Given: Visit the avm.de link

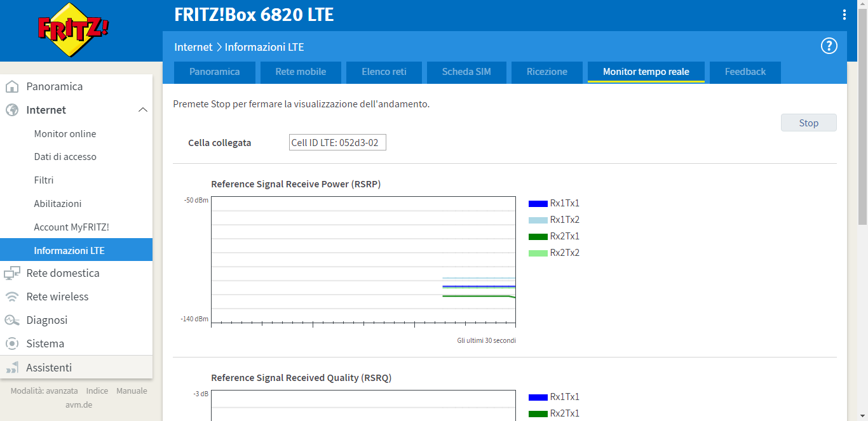Looking at the screenshot, I should (x=79, y=404).
